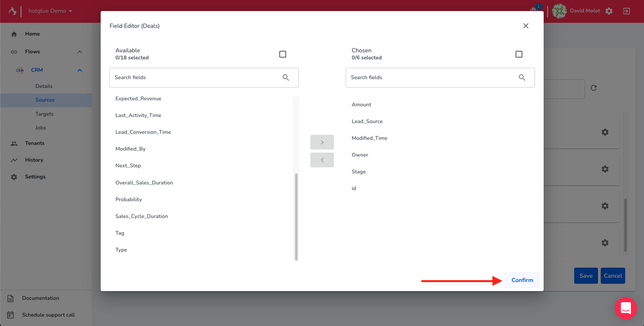The height and width of the screenshot is (326, 644).
Task: Open Sources under CRM
Action: point(45,100)
